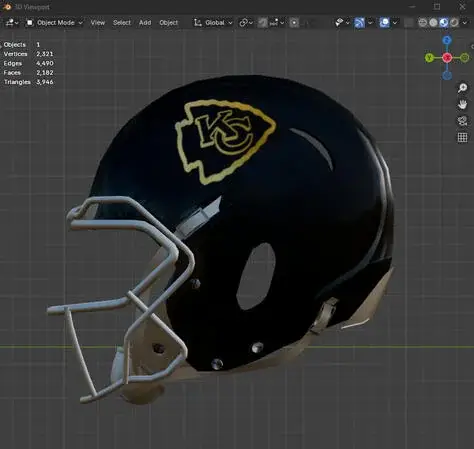474x449 pixels.
Task: Open the Object Mode dropdown
Action: pos(55,23)
